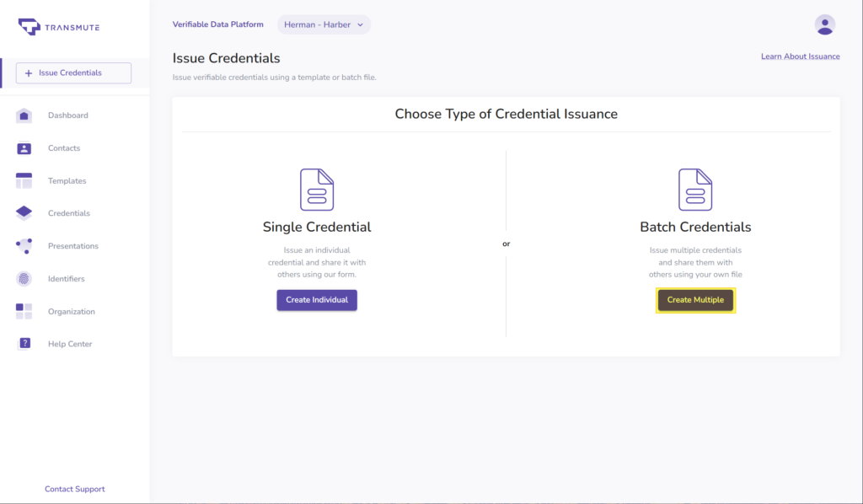The height and width of the screenshot is (504, 863).
Task: Click the Batch Credentials document icon
Action: coord(695,190)
